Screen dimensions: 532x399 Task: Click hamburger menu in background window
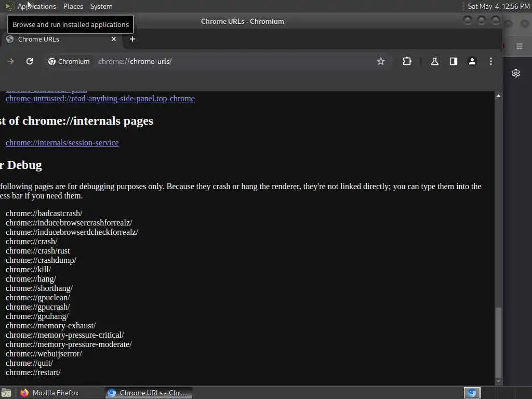(x=519, y=46)
